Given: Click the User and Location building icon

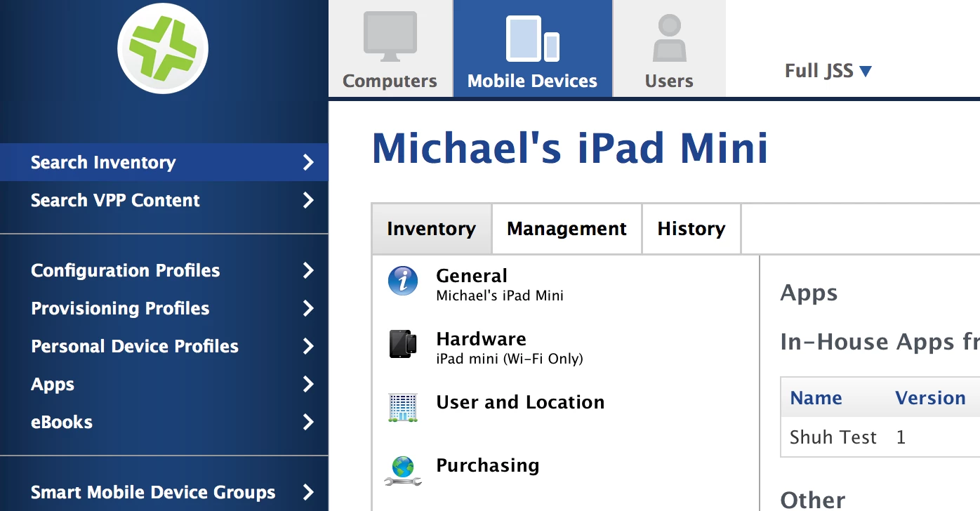Looking at the screenshot, I should pos(403,407).
